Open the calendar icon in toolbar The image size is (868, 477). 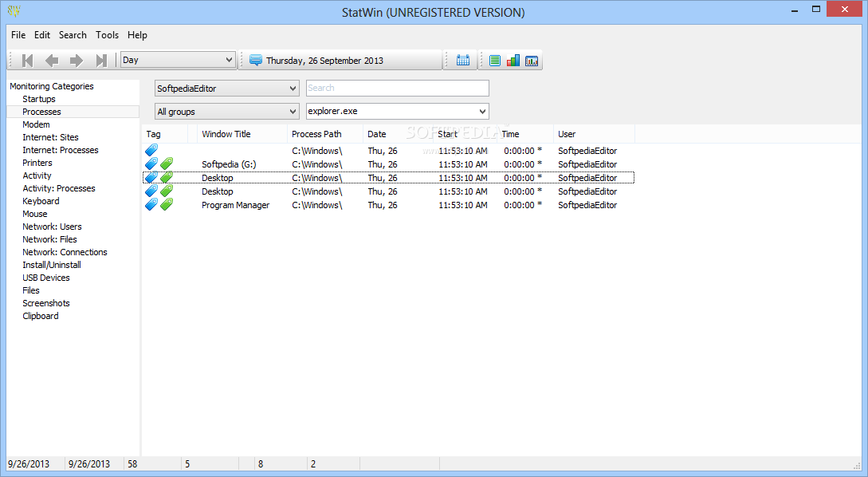463,61
